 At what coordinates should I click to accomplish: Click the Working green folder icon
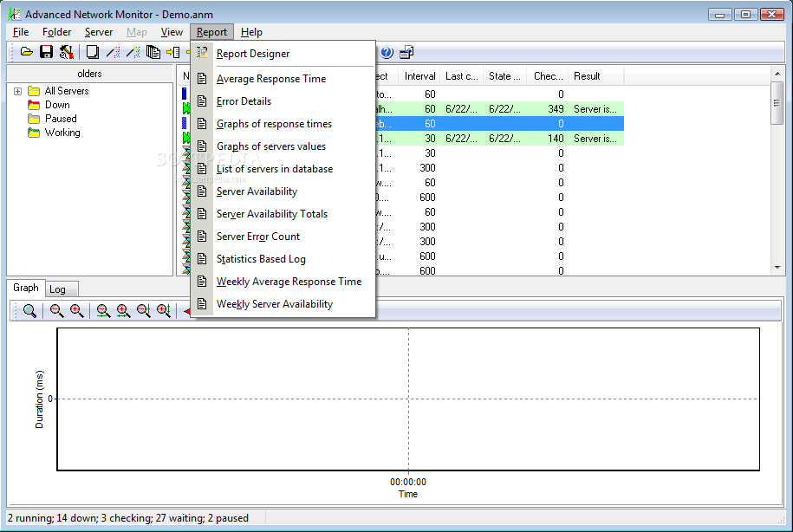pos(34,133)
